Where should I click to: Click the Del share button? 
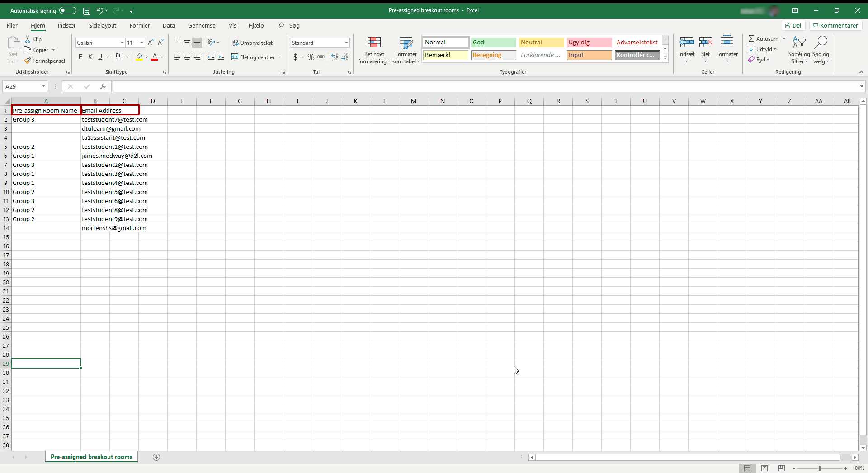pos(793,25)
